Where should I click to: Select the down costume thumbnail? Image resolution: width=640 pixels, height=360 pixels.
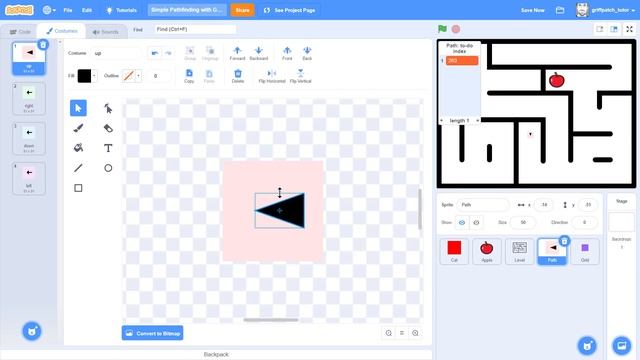point(29,138)
